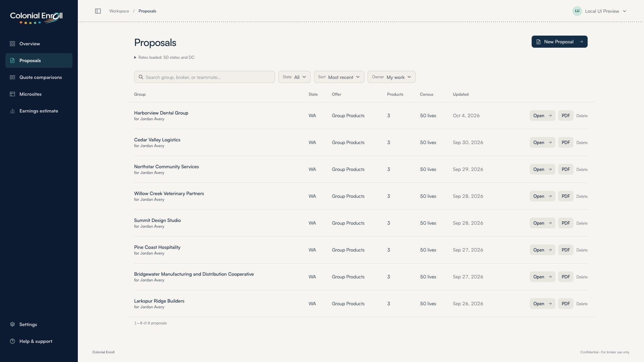Open the Owner My work dropdown

391,77
